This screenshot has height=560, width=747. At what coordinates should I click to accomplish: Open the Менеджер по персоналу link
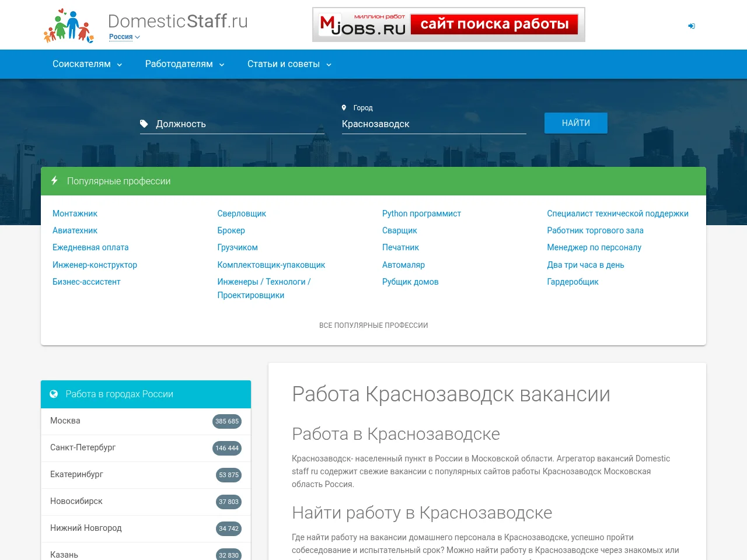594,247
